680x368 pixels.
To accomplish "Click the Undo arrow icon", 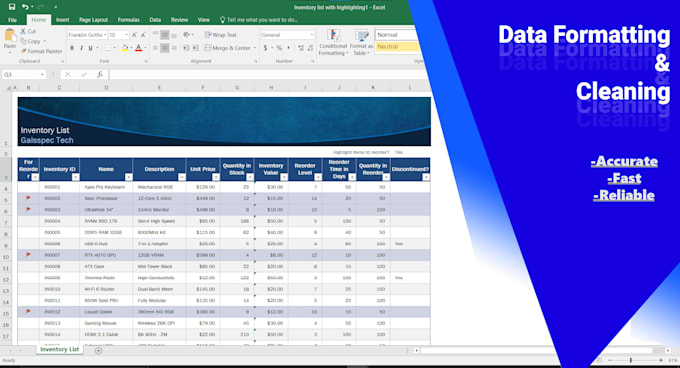I will [25, 7].
